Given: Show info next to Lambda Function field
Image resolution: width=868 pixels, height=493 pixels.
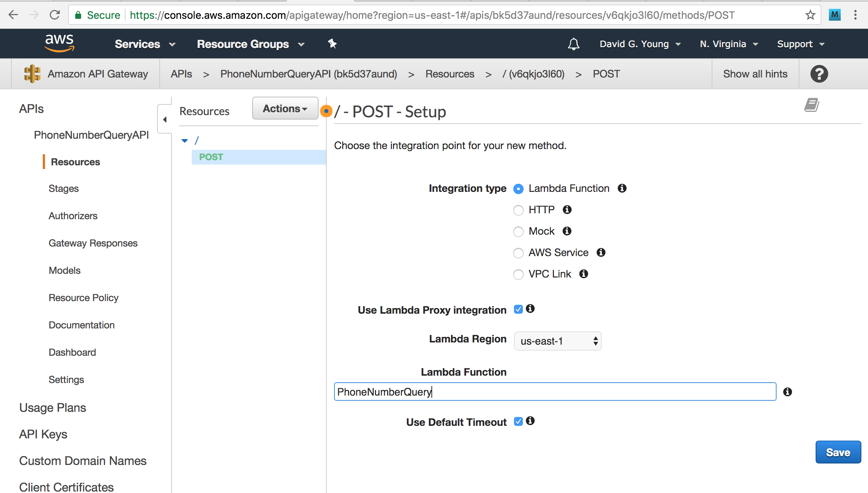Looking at the screenshot, I should [x=788, y=392].
